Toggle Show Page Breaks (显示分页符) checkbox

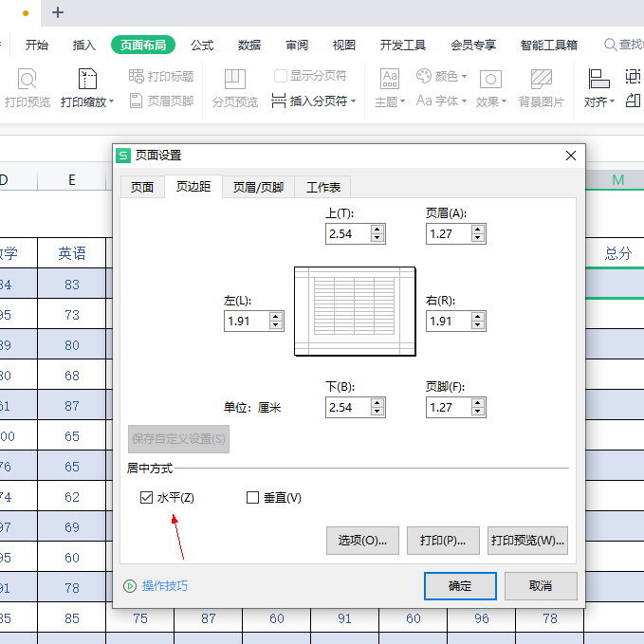(x=281, y=76)
